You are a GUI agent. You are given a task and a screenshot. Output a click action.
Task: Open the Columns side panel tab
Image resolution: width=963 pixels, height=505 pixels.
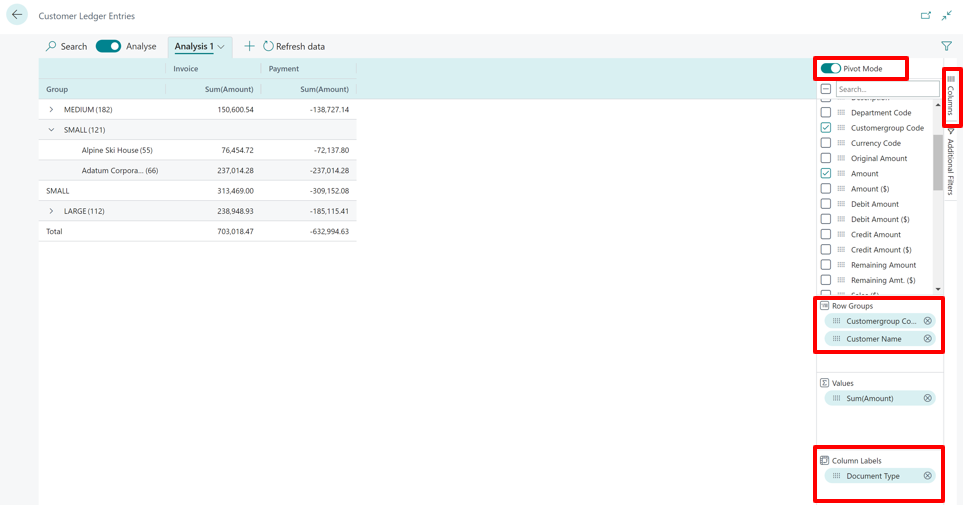click(x=951, y=96)
